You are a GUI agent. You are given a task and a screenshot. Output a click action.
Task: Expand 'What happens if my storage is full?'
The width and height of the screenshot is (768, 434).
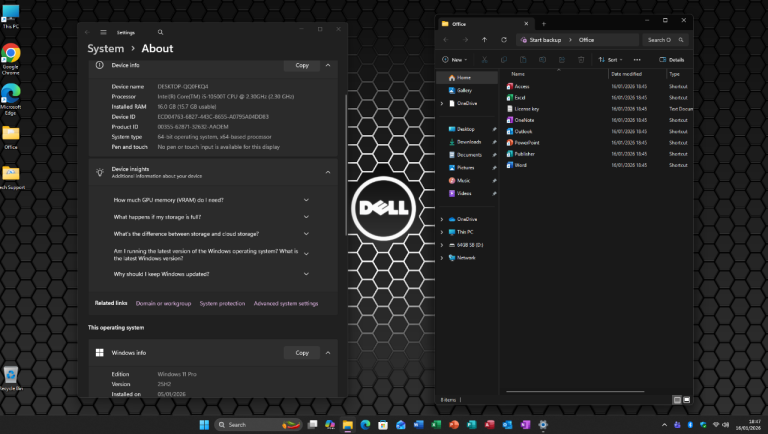point(306,217)
